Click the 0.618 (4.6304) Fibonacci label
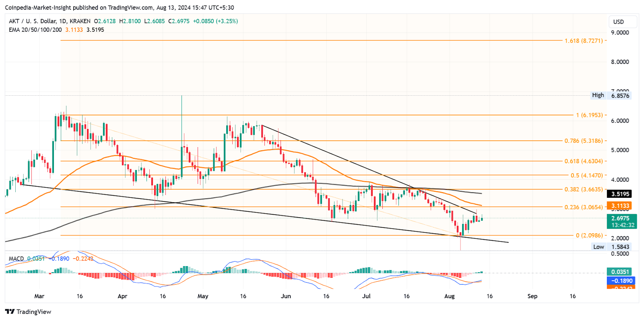 pyautogui.click(x=584, y=161)
